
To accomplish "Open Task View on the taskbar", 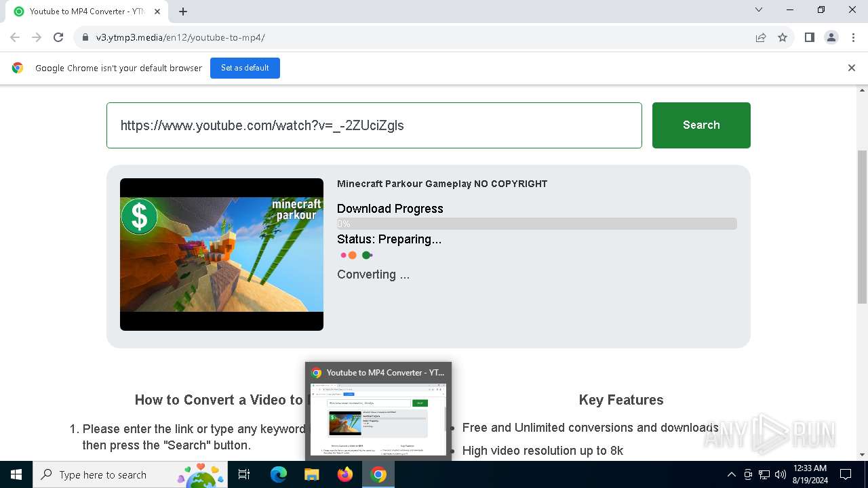I will click(x=244, y=474).
